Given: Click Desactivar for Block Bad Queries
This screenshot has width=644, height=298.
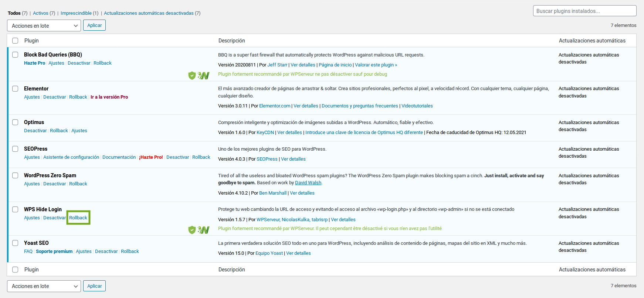Looking at the screenshot, I should [79, 63].
